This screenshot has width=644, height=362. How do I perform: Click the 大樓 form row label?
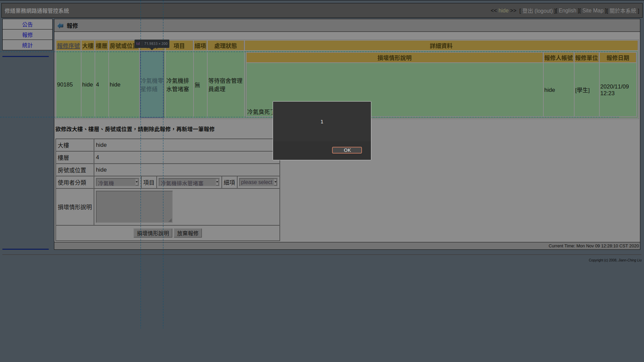[x=63, y=145]
